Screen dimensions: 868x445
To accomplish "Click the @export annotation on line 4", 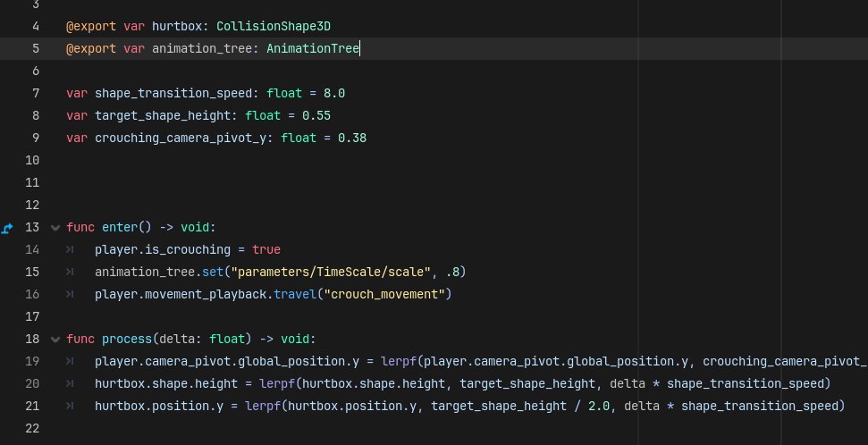I will 91,27.
